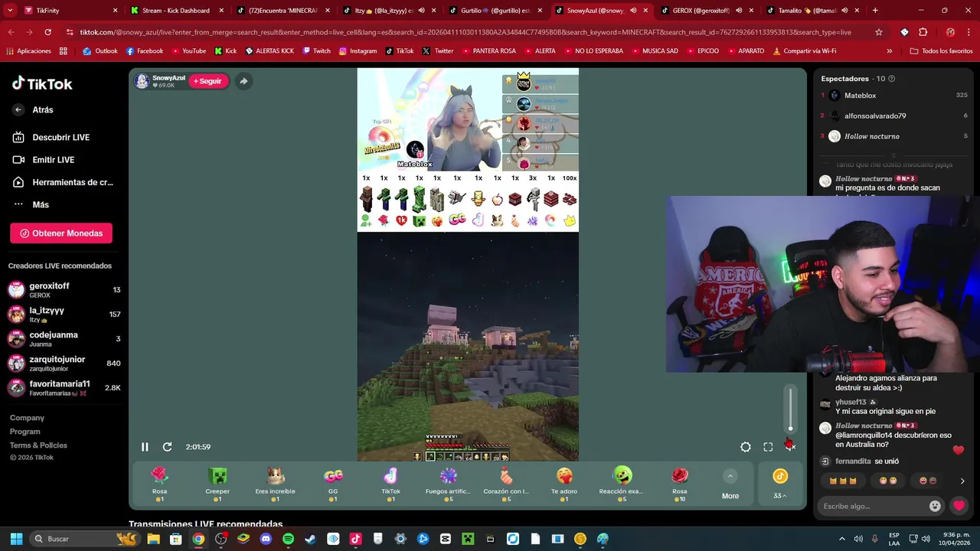Send the GG gift
This screenshot has height=551, width=980.
pos(333,484)
